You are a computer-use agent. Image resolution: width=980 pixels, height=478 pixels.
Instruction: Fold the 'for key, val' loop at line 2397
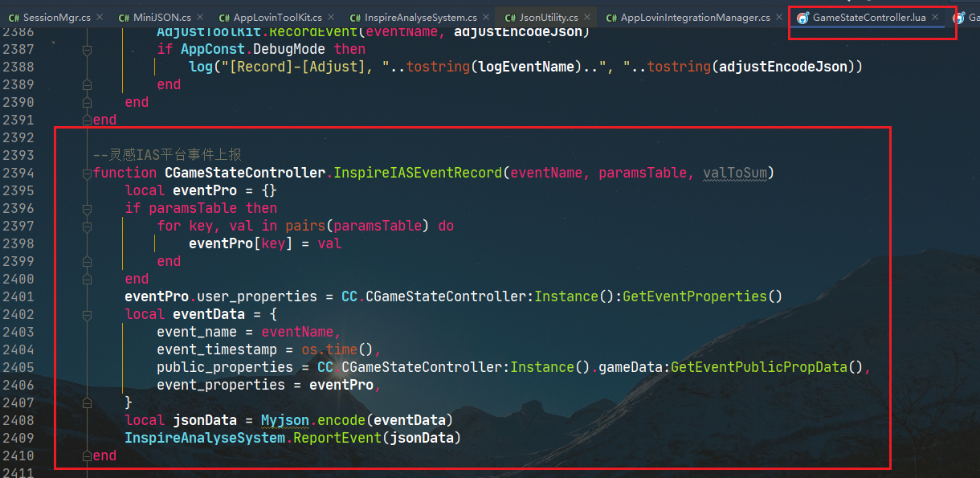click(87, 227)
